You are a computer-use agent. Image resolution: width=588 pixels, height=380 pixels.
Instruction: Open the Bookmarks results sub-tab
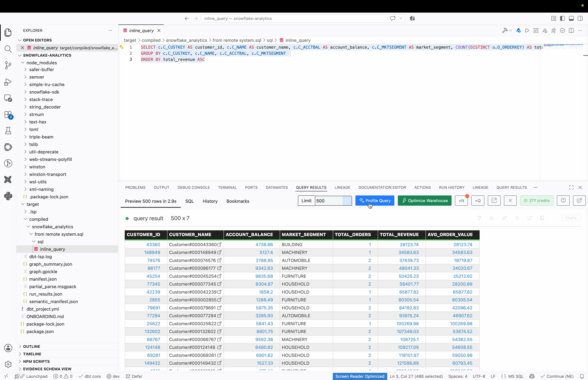point(238,201)
